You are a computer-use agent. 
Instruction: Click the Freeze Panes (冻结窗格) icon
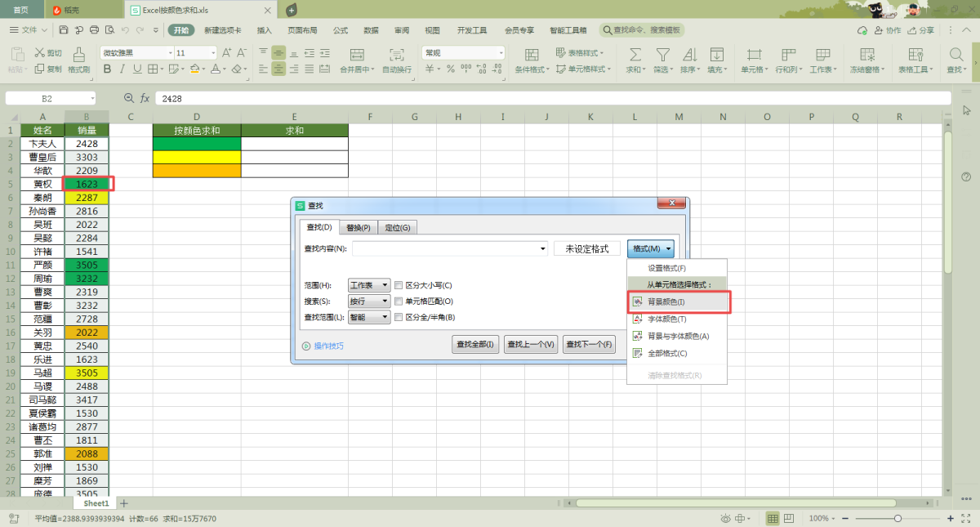[x=866, y=55]
